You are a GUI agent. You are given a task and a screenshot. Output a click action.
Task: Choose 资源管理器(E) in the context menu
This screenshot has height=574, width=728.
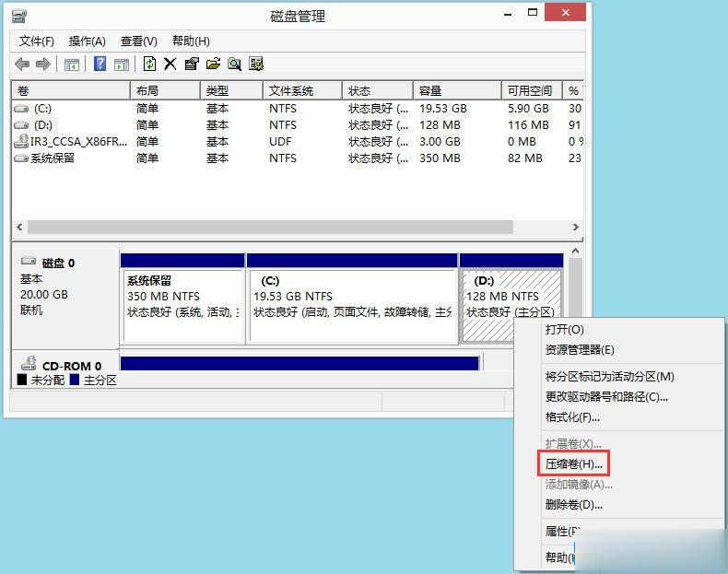[580, 350]
